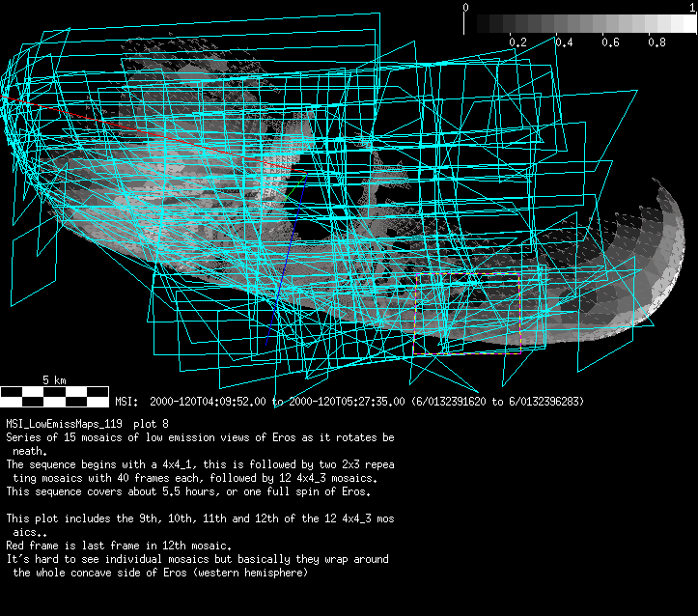Click the 0.8 tick label on color bar
Image resolution: width=698 pixels, height=616 pixels.
tap(656, 42)
